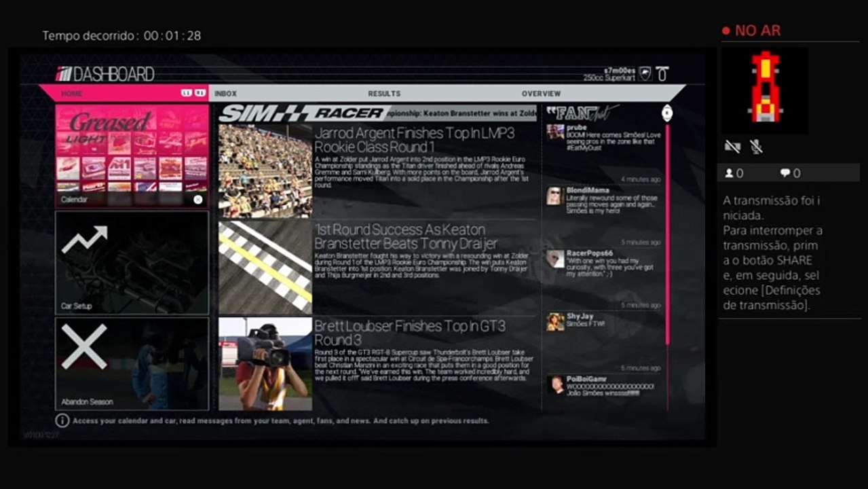Open the Car Setup tile

pos(132,263)
